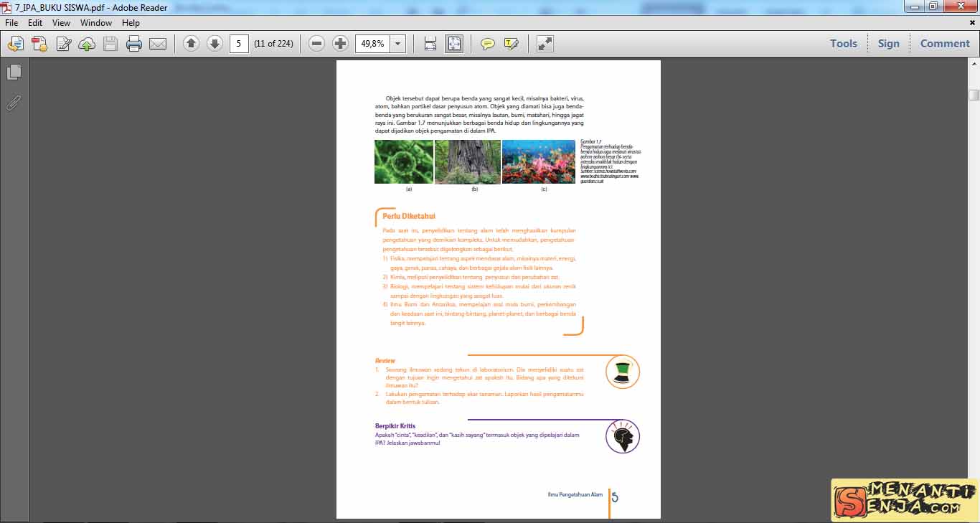Open the Help menu
The image size is (980, 523).
coord(131,23)
